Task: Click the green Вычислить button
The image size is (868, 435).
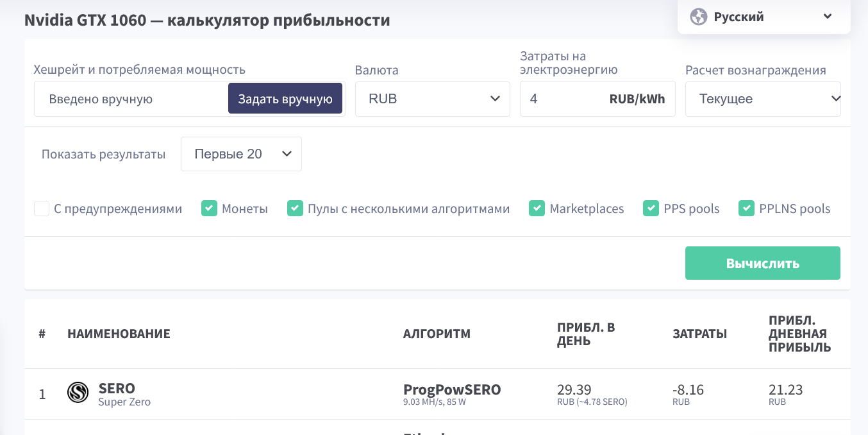Action: tap(762, 263)
